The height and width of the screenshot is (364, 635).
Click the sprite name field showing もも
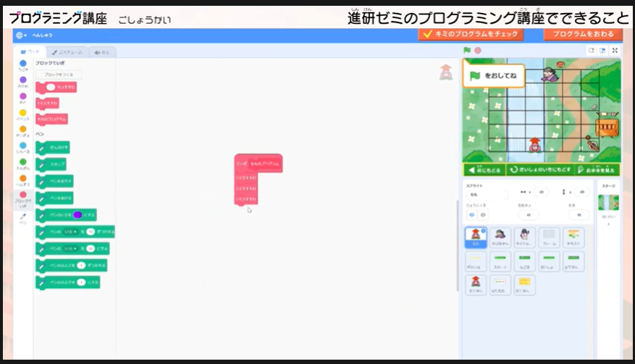487,195
